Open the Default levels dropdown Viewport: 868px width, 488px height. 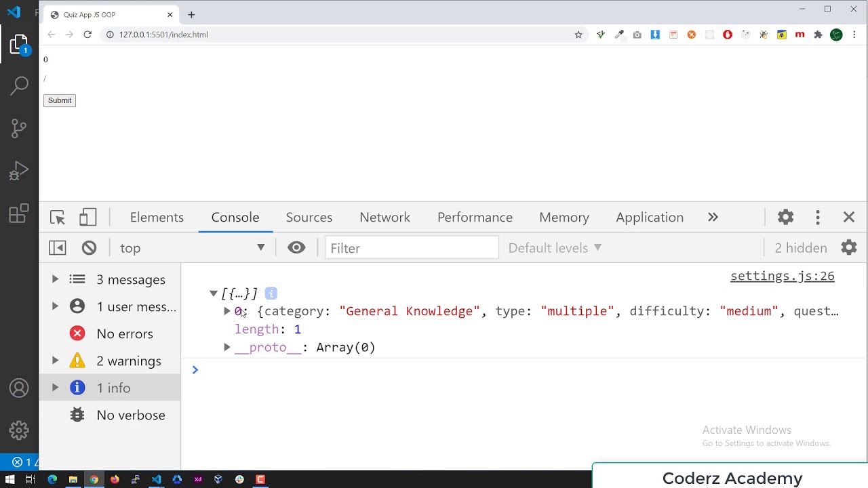click(555, 248)
